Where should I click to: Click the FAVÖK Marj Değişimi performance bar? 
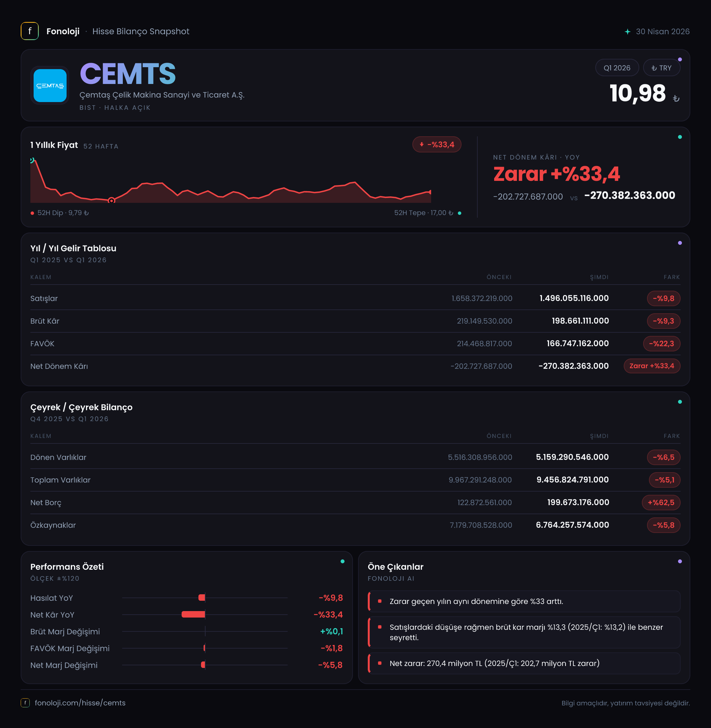pyautogui.click(x=204, y=648)
